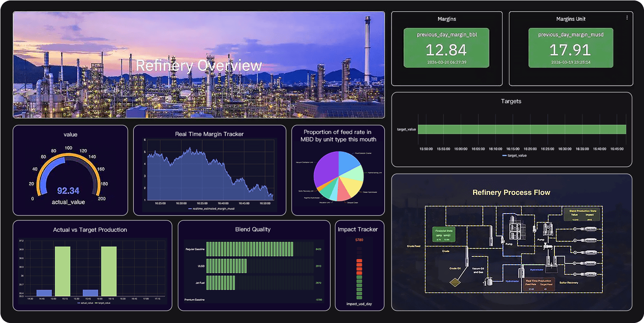Toggle actual_value legend in Actual vs Target Production

[85, 303]
